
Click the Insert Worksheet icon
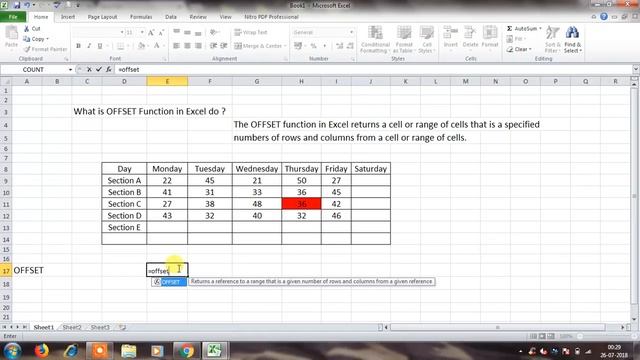point(122,327)
